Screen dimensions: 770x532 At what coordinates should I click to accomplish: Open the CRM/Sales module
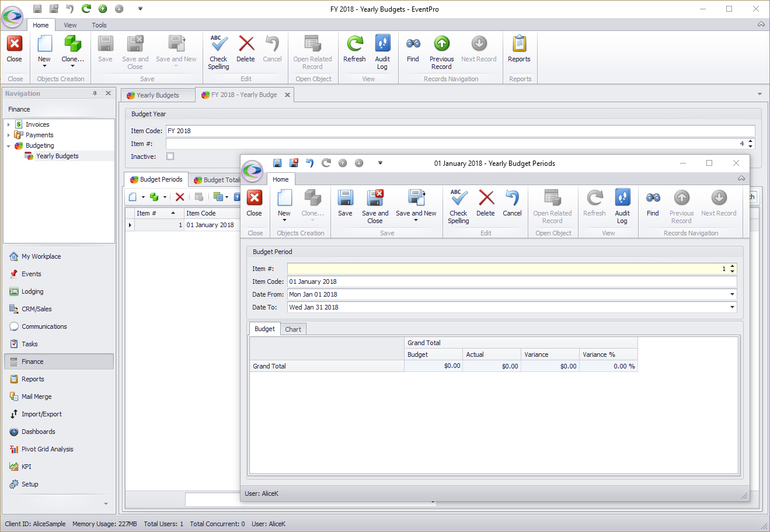37,309
